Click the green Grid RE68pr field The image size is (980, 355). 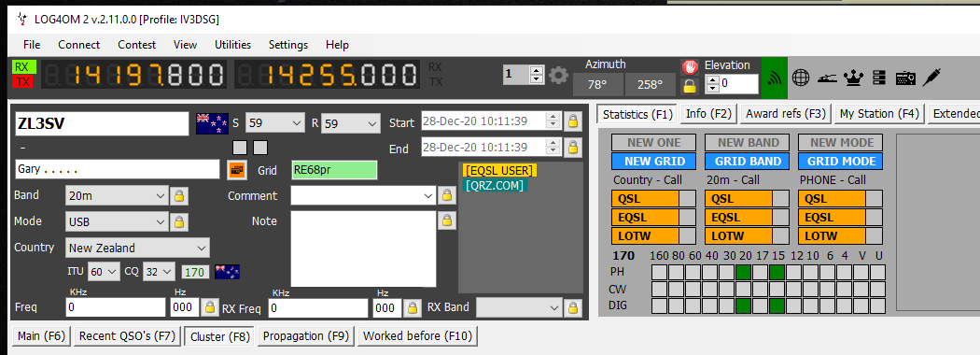(334, 170)
